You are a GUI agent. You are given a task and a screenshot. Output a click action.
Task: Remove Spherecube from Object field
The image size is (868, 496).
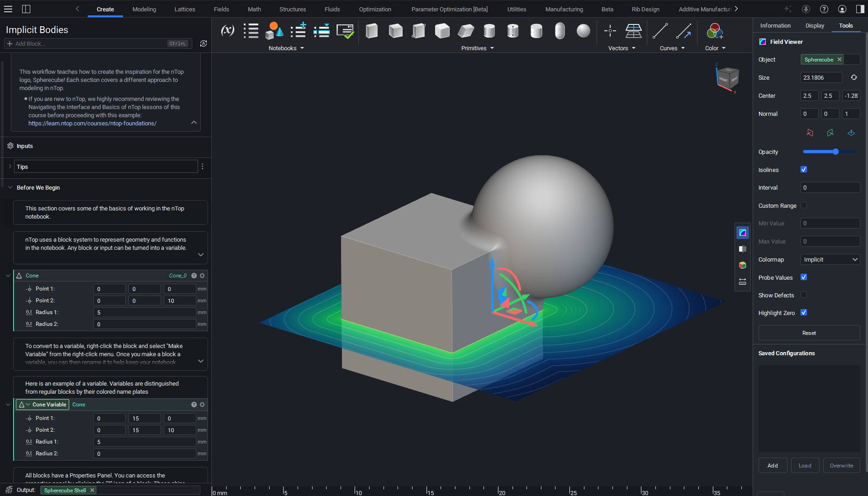tap(840, 59)
